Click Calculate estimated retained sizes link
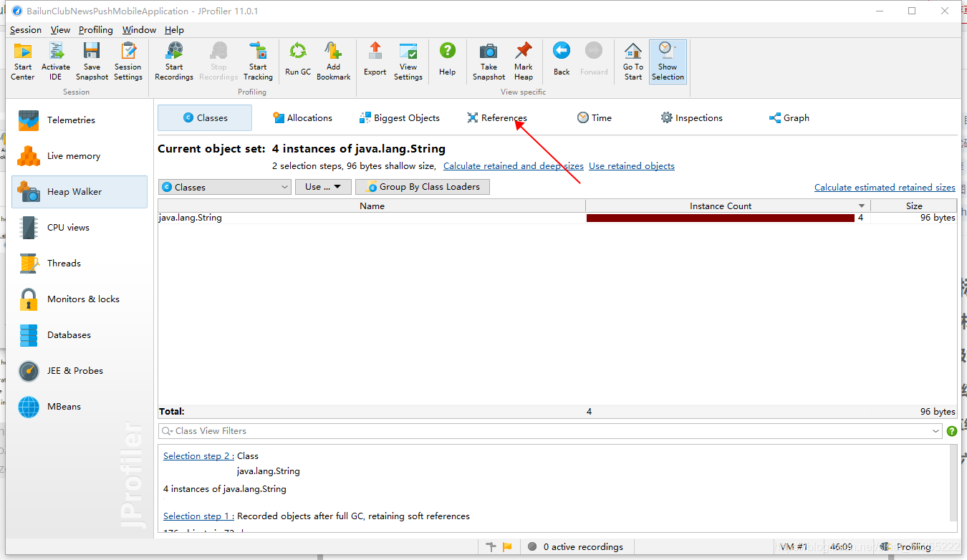967x560 pixels. [x=885, y=188]
